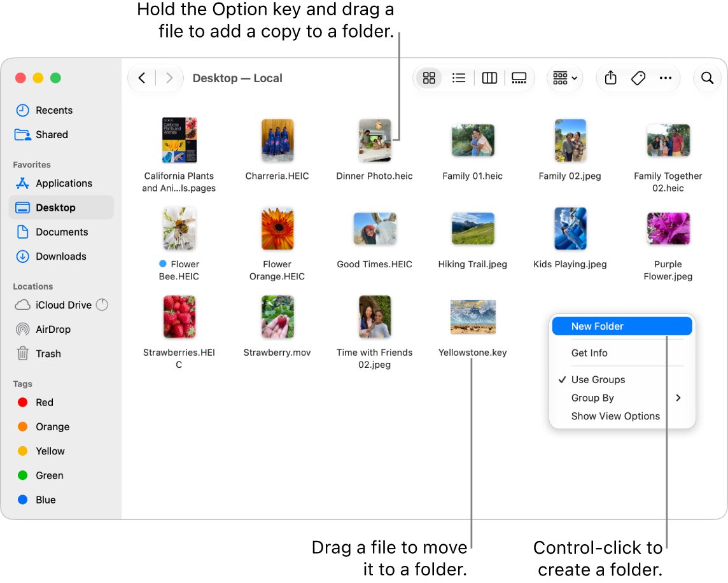
Task: Click the Hiking Trail.jpeg file name
Action: coord(473,264)
